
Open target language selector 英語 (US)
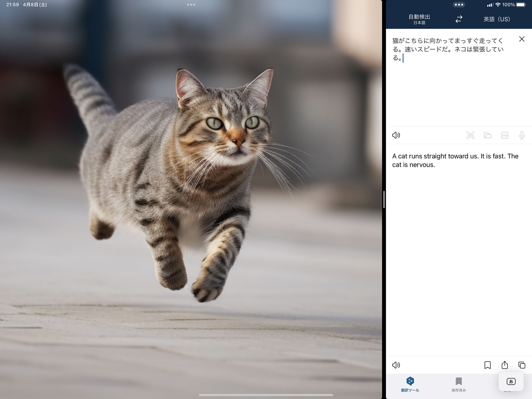[497, 19]
